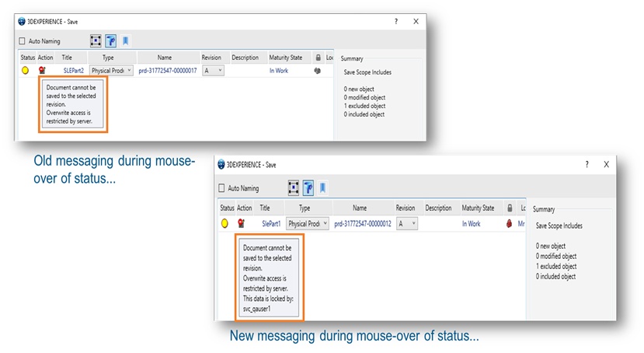This screenshot has height=353, width=644.
Task: Click '0 modified object' in bottom Summary
Action: click(556, 256)
